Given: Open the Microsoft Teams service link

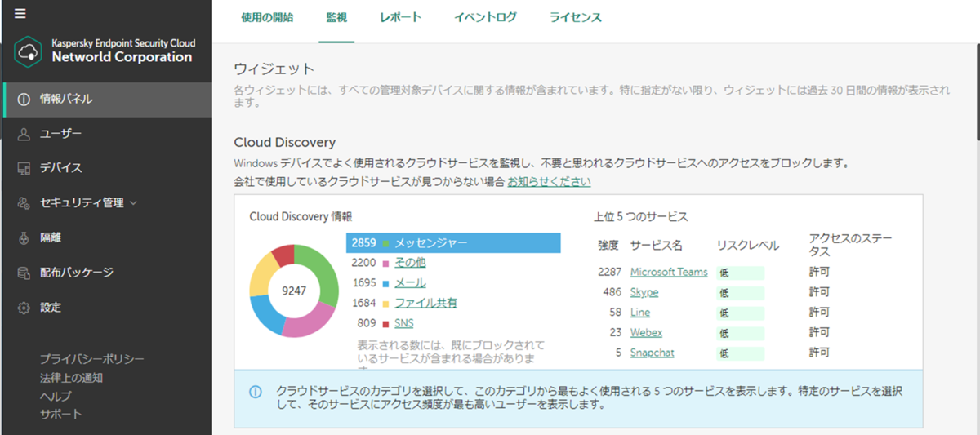Looking at the screenshot, I should (x=669, y=272).
